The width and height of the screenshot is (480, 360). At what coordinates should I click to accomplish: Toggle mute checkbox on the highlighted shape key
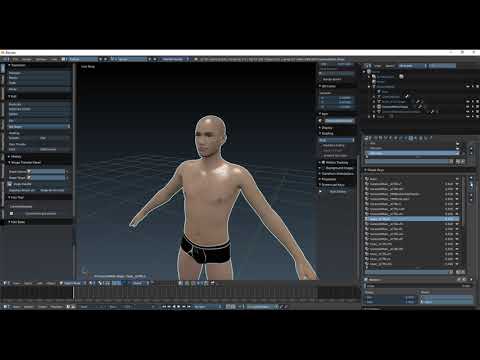457,219
